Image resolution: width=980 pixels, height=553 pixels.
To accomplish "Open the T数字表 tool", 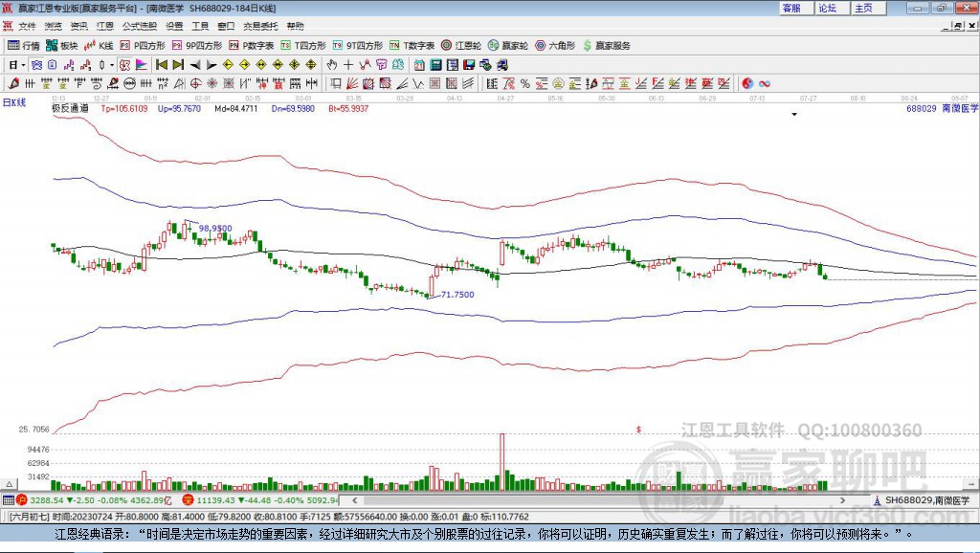I will [x=412, y=46].
